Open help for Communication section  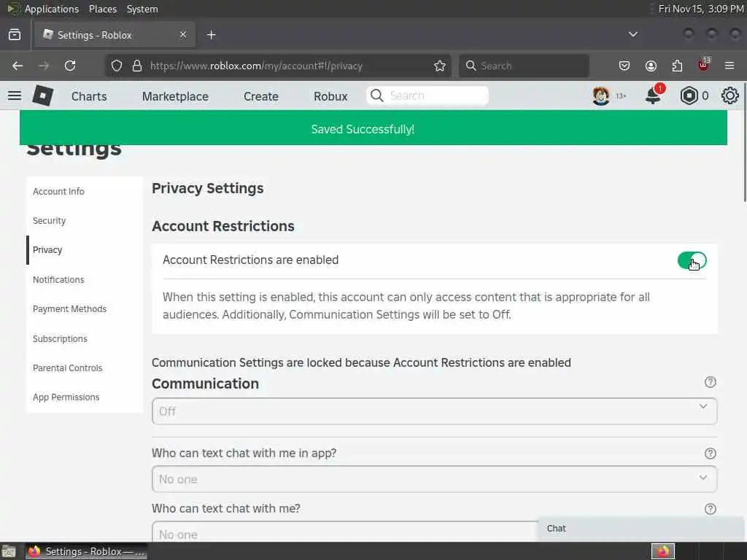pyautogui.click(x=710, y=382)
